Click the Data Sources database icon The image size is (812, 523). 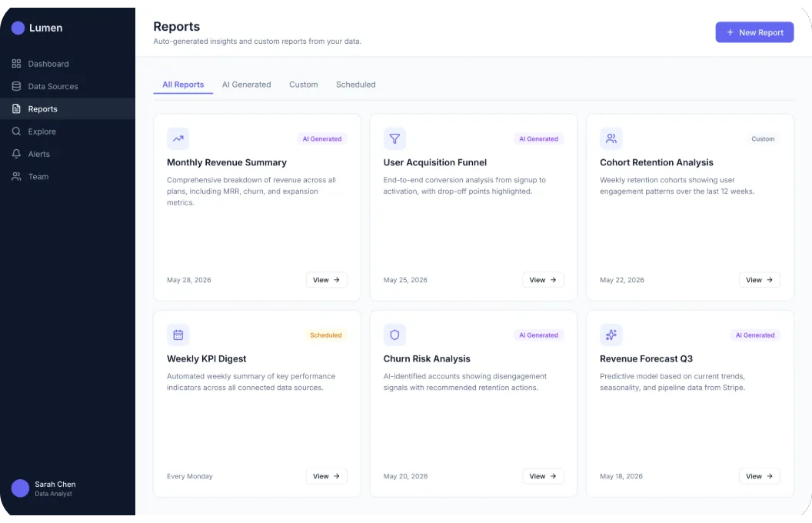pos(17,86)
